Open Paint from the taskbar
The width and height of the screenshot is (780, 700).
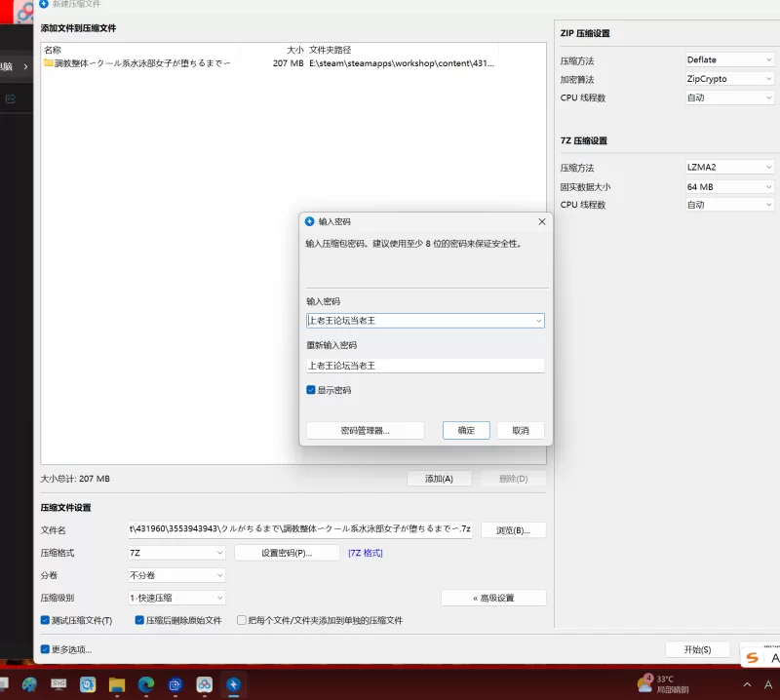(x=29, y=684)
